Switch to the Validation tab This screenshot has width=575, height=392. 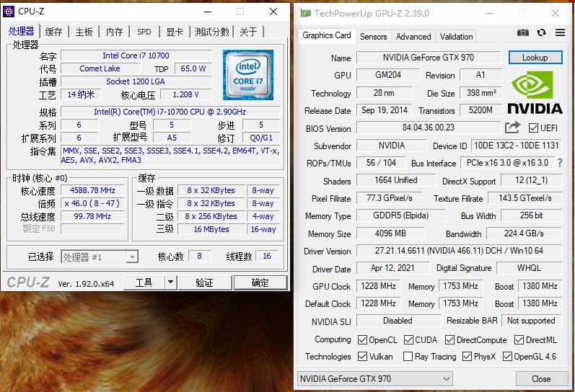point(456,37)
